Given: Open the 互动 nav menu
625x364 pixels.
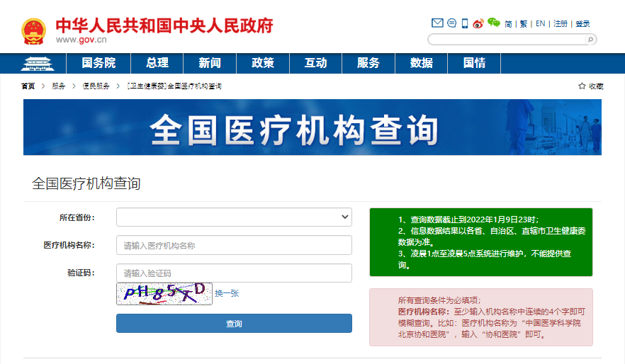Looking at the screenshot, I should click(x=316, y=63).
